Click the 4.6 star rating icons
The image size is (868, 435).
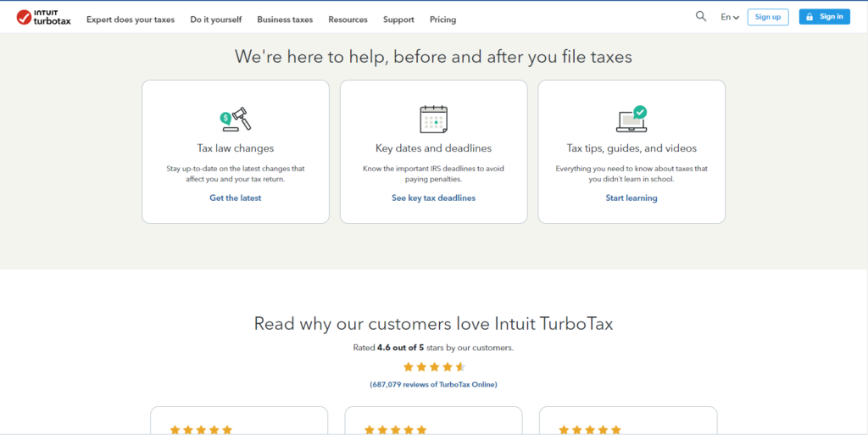434,367
